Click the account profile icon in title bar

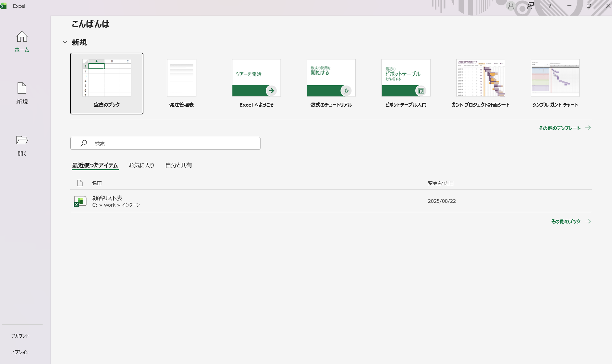(x=511, y=6)
